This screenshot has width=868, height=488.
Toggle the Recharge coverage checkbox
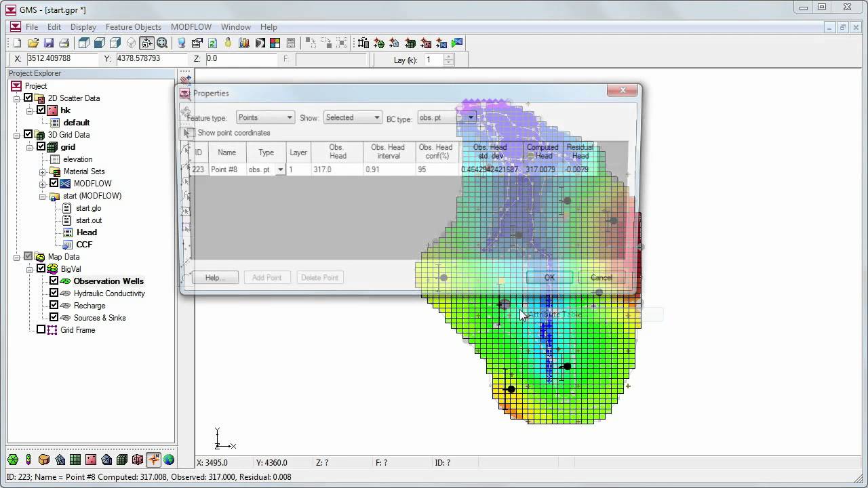[x=54, y=306]
